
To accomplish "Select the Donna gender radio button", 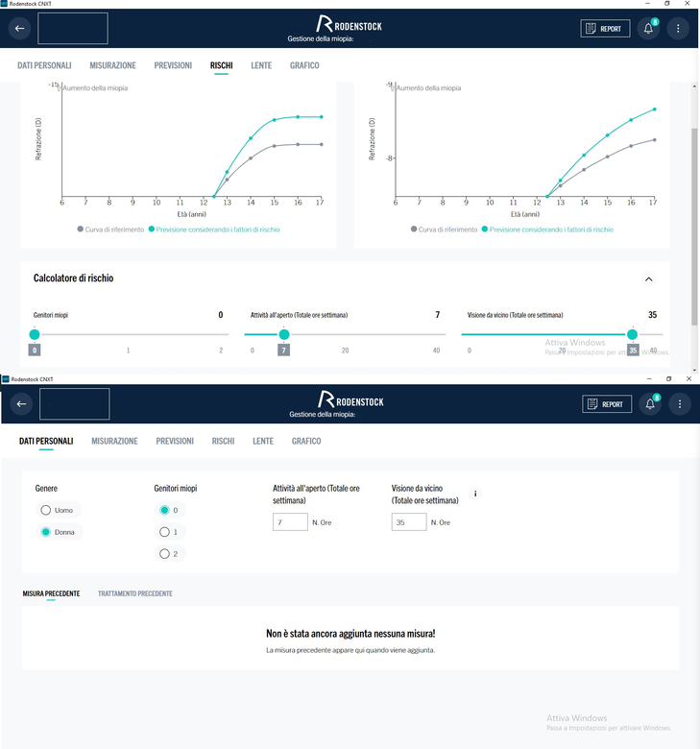I will 46,532.
